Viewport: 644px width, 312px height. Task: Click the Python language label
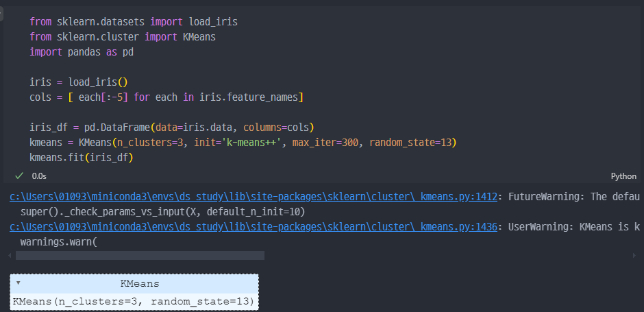pos(623,176)
